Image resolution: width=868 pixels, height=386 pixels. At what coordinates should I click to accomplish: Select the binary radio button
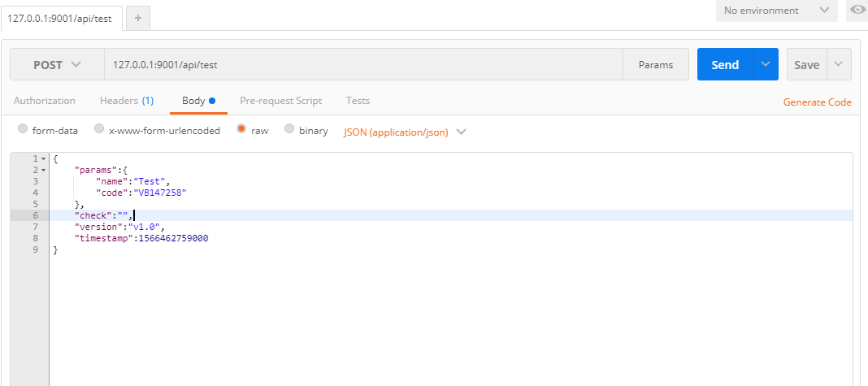[x=289, y=129]
